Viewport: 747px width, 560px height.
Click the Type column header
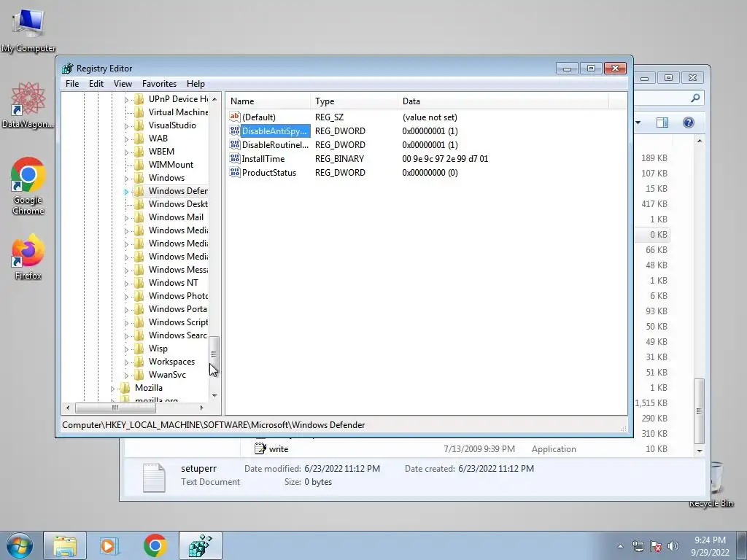tap(354, 101)
